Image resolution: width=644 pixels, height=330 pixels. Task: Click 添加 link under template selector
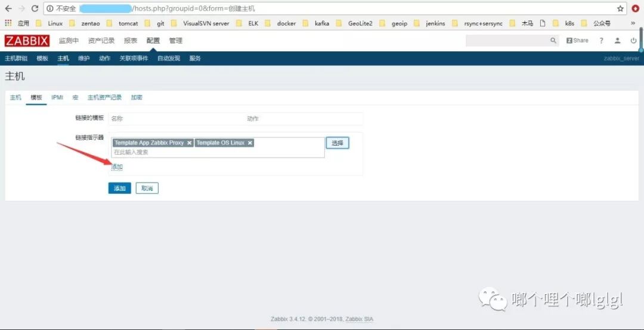click(117, 167)
